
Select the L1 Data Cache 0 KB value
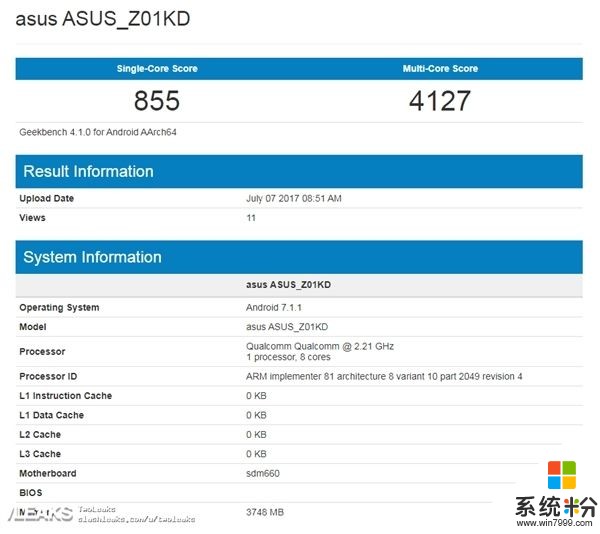pyautogui.click(x=256, y=415)
